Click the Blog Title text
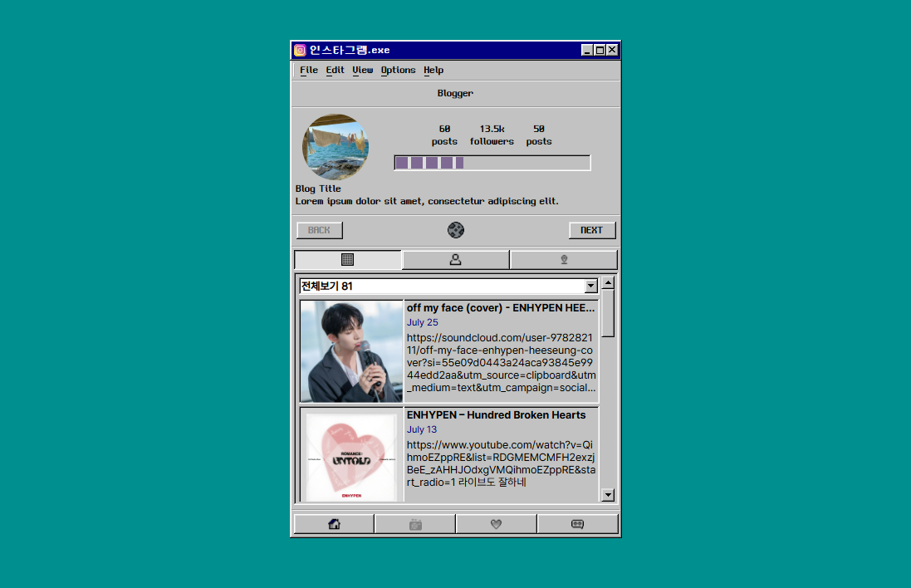Screen dimensions: 911x588 coord(318,189)
